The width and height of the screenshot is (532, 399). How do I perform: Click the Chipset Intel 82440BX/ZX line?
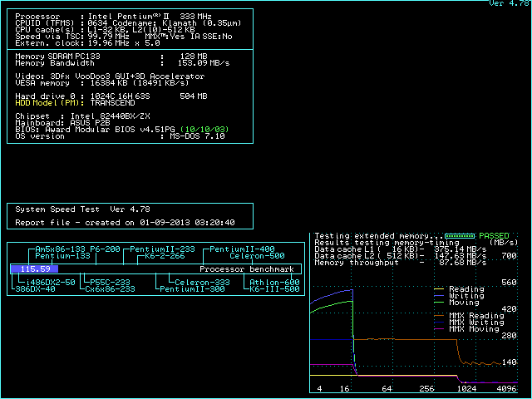click(x=82, y=116)
